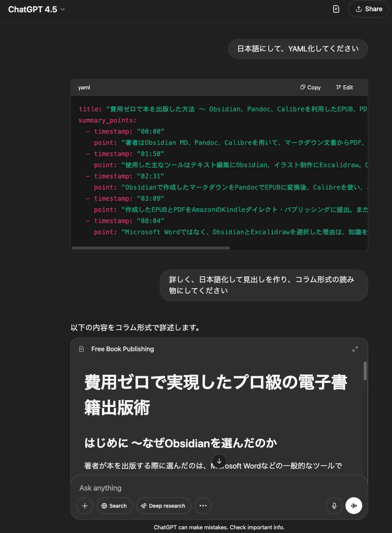Open the more tools ellipsis menu
Screen dimensions: 392x533
(203, 506)
